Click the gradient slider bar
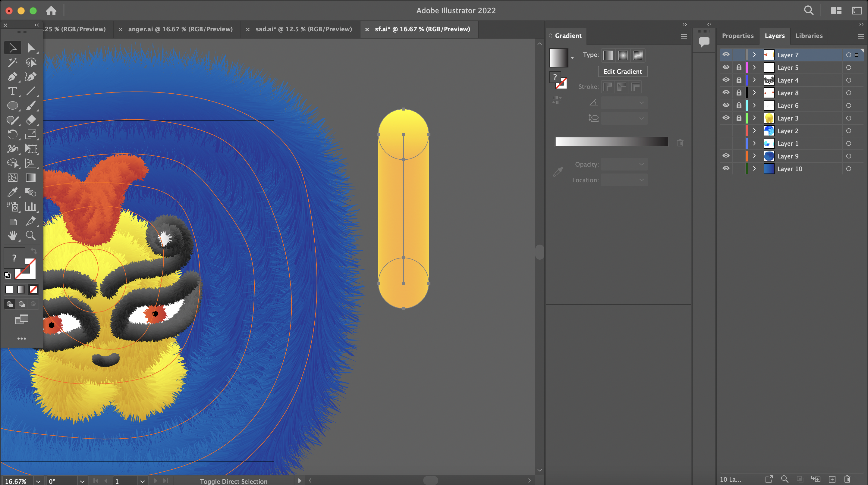Image resolution: width=868 pixels, height=485 pixels. tap(611, 142)
